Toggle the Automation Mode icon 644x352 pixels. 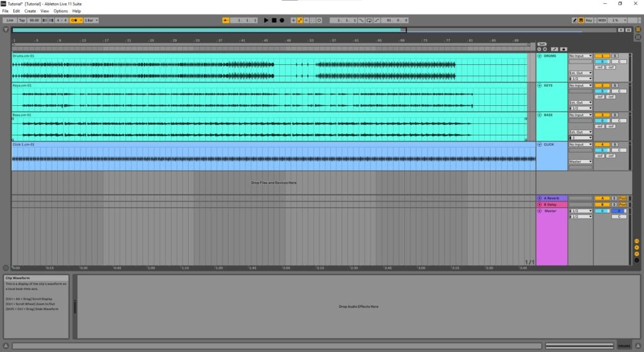[x=555, y=49]
